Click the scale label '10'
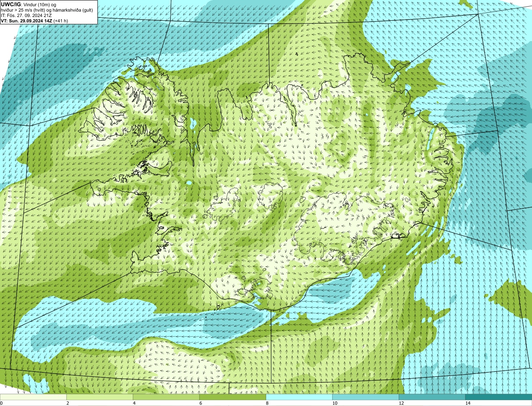532x406 pixels. [x=335, y=403]
